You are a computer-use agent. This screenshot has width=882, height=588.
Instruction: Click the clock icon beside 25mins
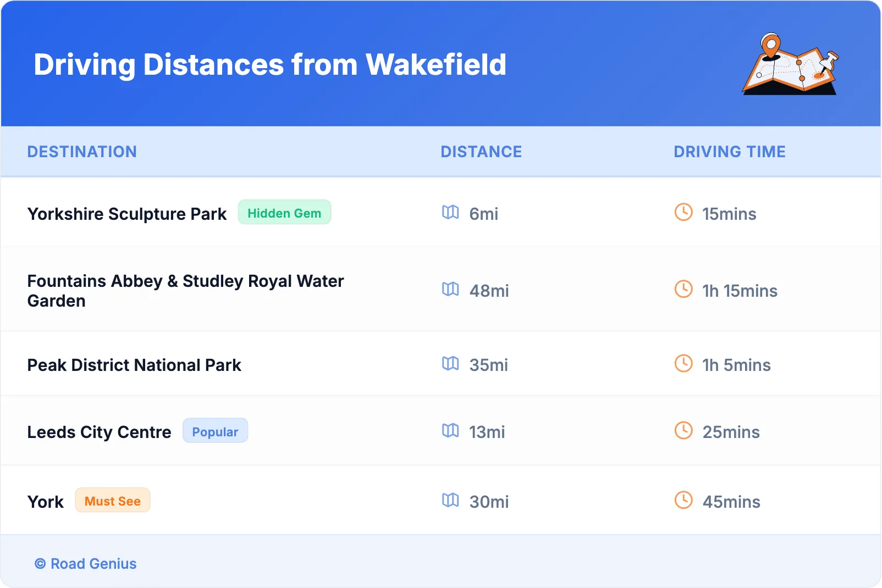point(683,430)
